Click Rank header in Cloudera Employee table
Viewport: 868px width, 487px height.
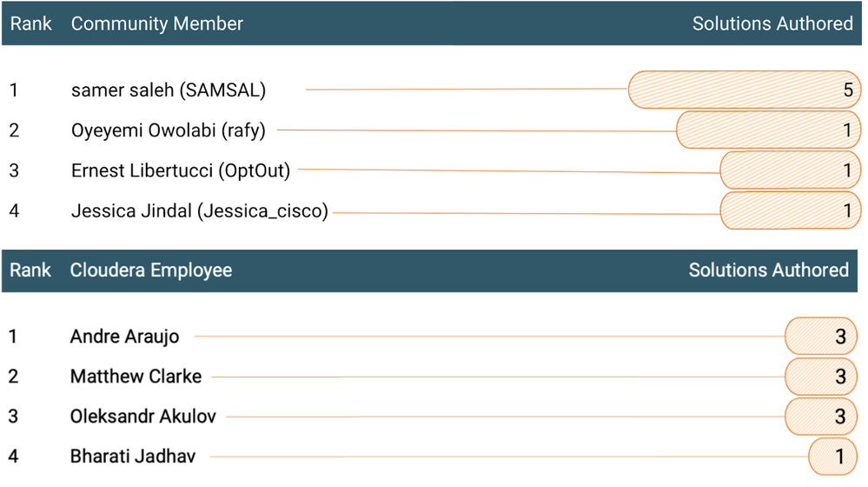click(x=30, y=270)
